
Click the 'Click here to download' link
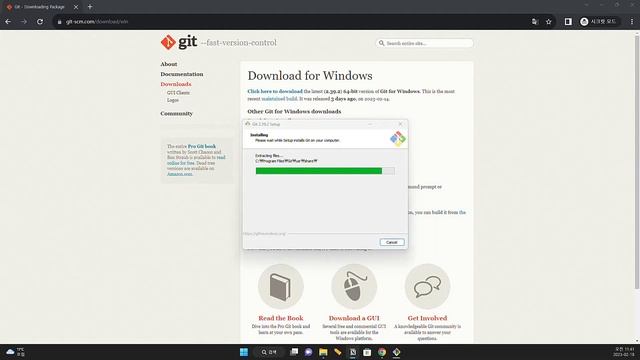click(x=275, y=91)
